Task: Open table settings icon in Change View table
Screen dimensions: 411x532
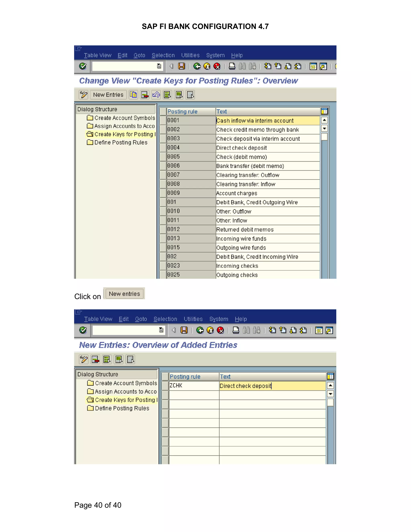Action: click(x=324, y=111)
